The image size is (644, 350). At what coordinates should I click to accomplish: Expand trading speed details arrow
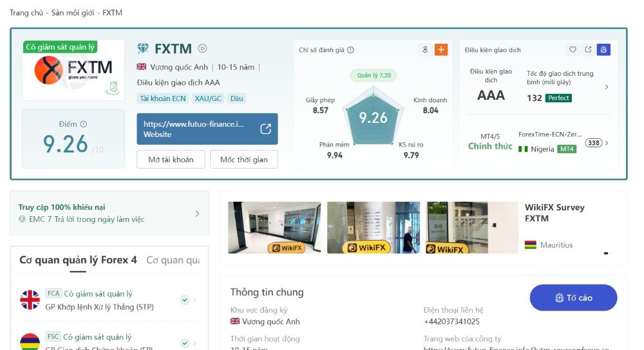click(x=607, y=87)
